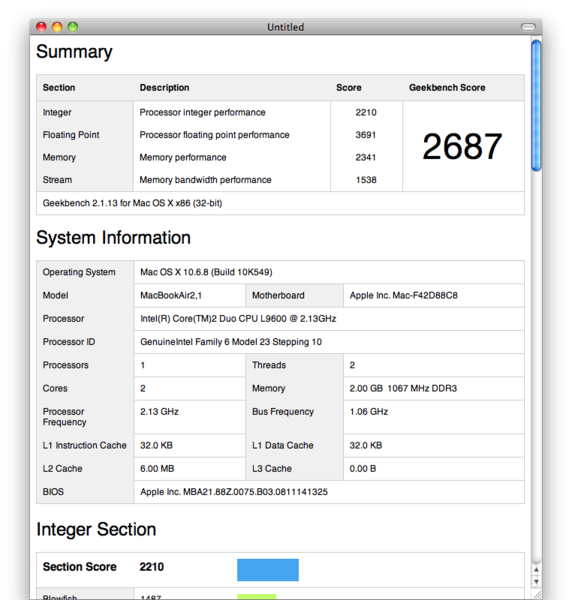572x600 pixels.
Task: Click the Floating Point section label
Action: pyautogui.click(x=71, y=135)
